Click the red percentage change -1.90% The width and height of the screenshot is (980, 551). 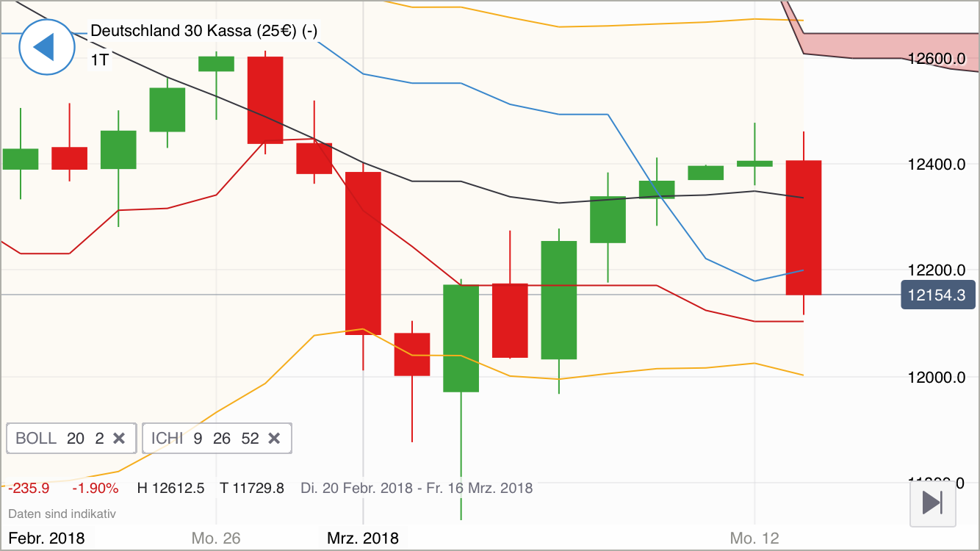pos(95,487)
